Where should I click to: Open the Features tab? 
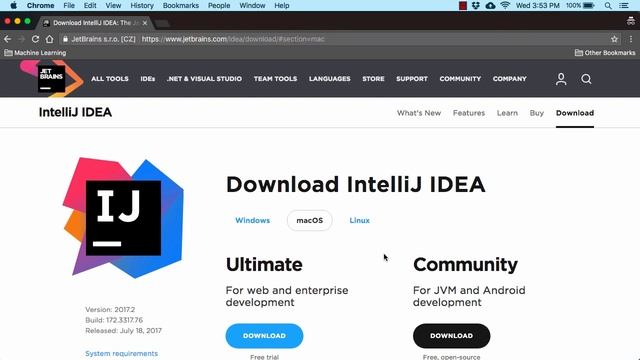(x=469, y=113)
